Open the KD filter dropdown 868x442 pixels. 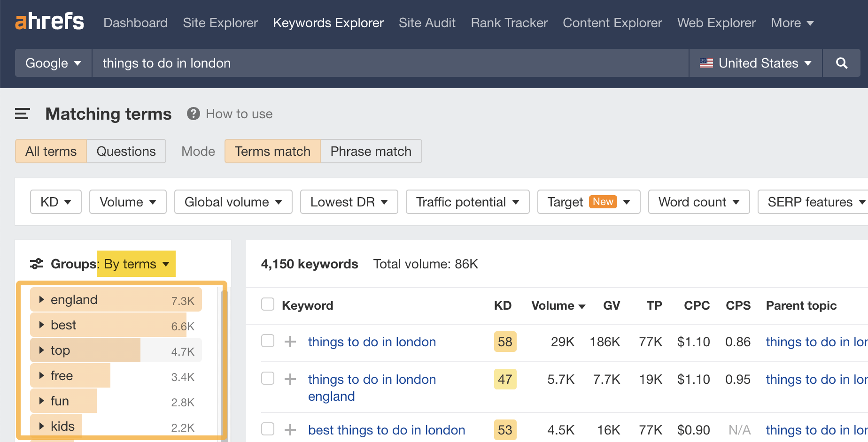[x=55, y=202]
